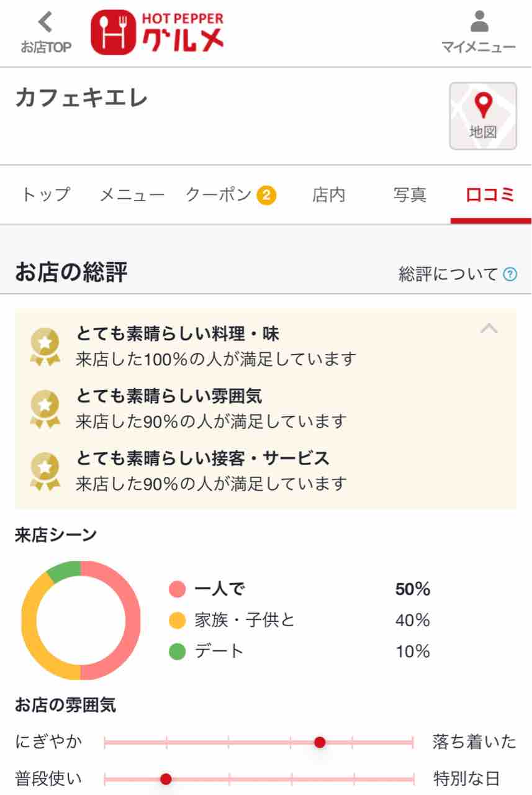Screen dimensions: 532x795
Task: Click the にぎやか–落ち着いた slider handle
Action: click(x=320, y=742)
